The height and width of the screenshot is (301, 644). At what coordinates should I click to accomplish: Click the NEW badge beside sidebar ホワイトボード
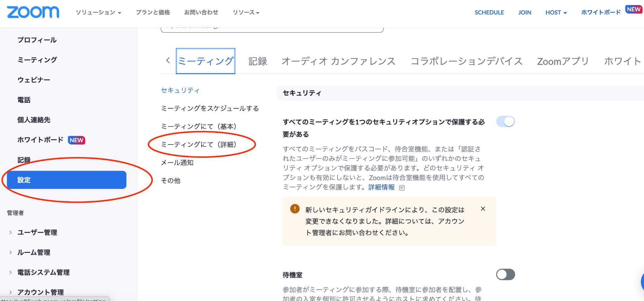click(x=76, y=140)
